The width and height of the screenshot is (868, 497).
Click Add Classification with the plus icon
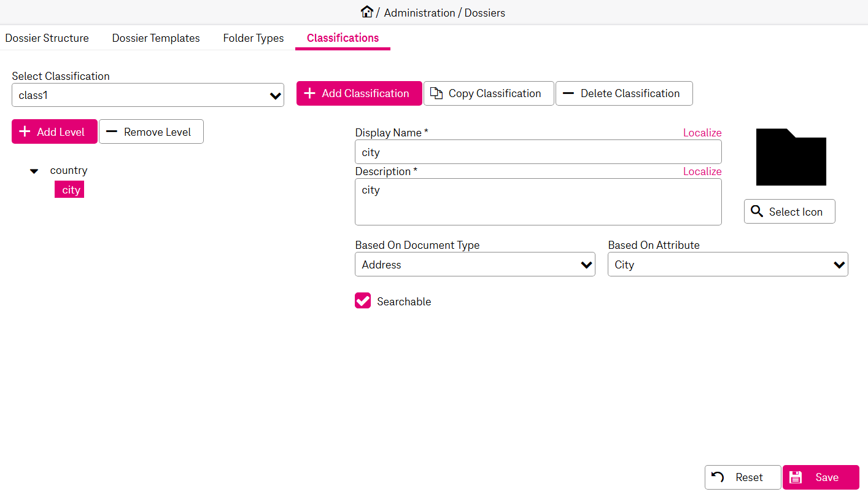(359, 93)
